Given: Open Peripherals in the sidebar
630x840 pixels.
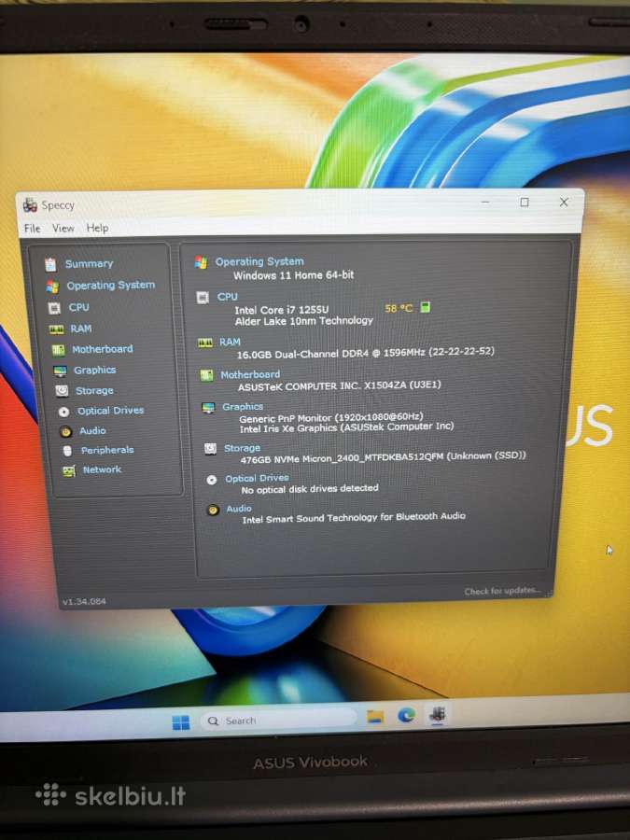Looking at the screenshot, I should (x=107, y=450).
